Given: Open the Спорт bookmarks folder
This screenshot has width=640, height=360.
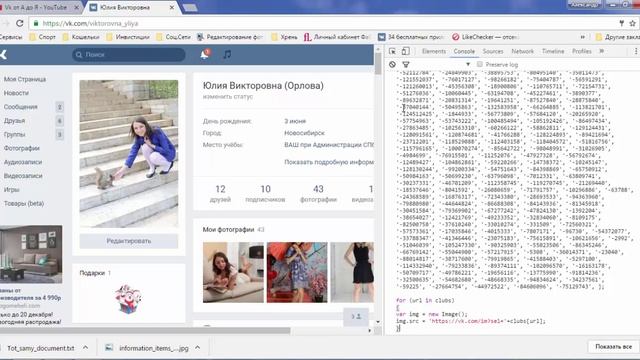Looking at the screenshot, I should pyautogui.click(x=42, y=37).
